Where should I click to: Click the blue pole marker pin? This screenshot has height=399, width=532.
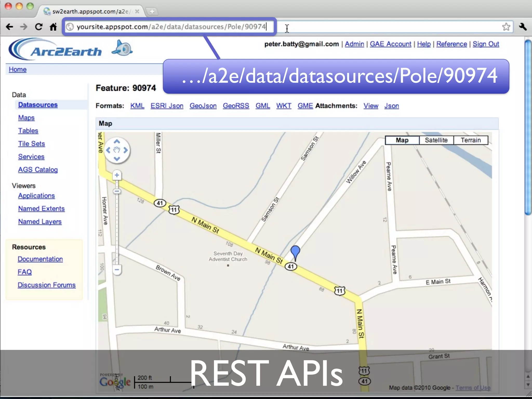(295, 253)
